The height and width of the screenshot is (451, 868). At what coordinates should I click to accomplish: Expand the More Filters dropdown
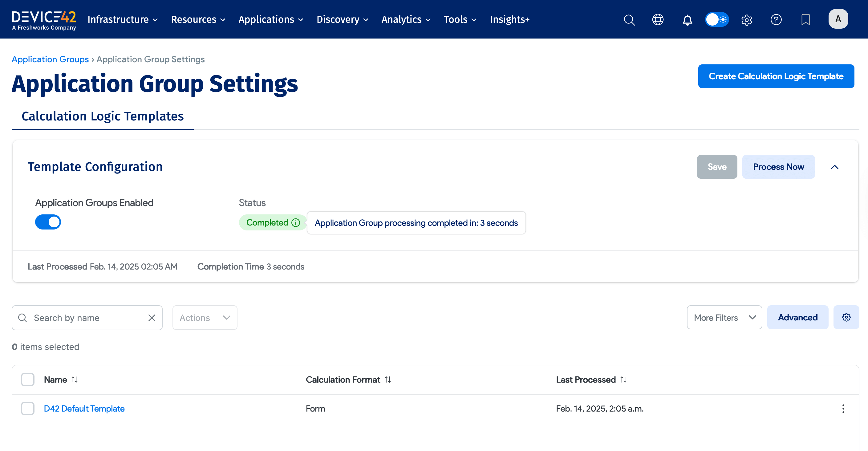(724, 317)
